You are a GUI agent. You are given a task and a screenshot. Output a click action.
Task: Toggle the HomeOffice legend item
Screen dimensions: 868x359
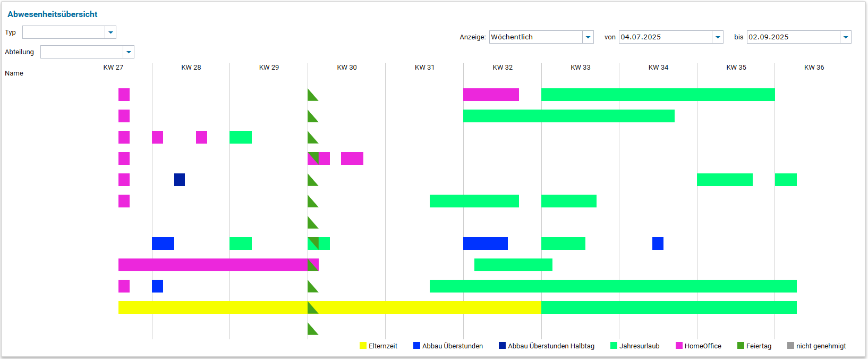pos(679,346)
